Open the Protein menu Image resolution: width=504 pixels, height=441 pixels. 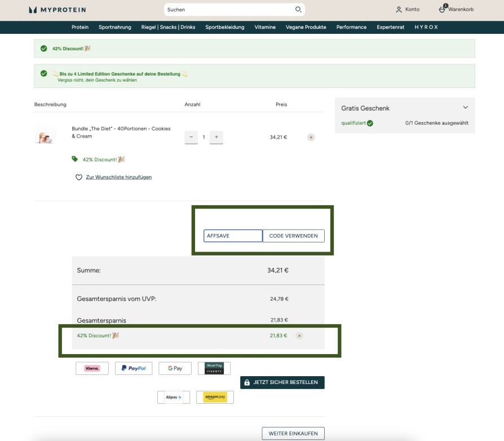pos(80,27)
